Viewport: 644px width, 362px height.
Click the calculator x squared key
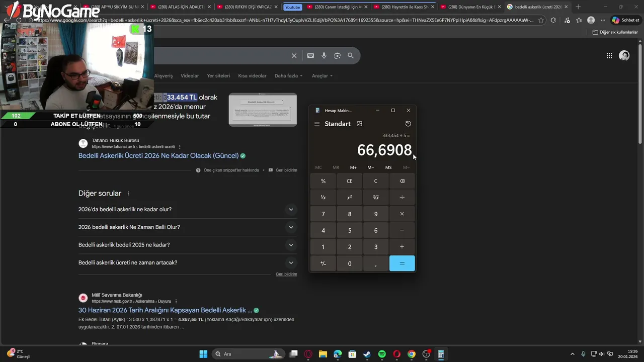pyautogui.click(x=350, y=198)
